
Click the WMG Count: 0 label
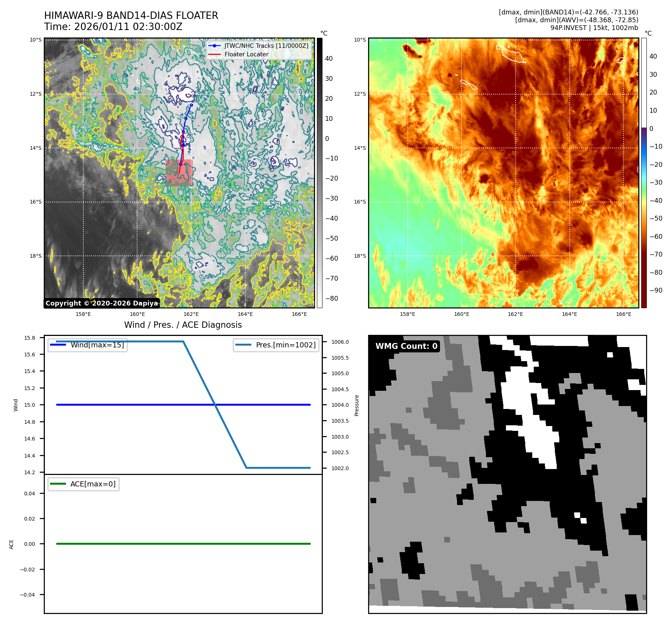pyautogui.click(x=406, y=346)
